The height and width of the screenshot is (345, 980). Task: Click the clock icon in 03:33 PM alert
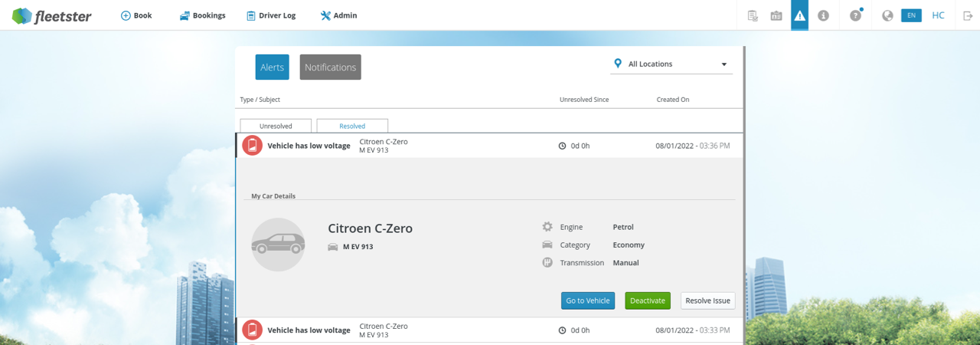pyautogui.click(x=563, y=330)
